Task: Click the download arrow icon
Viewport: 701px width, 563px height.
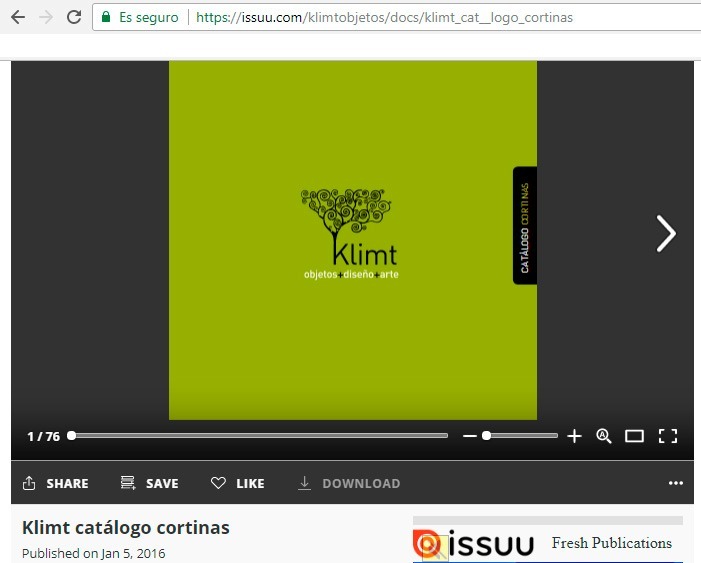Action: pyautogui.click(x=304, y=483)
